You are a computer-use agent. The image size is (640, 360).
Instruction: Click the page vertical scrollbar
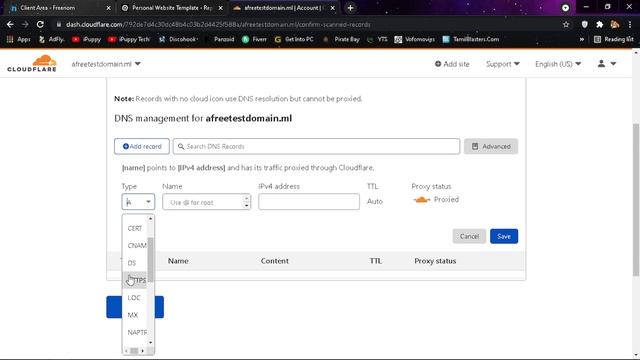[x=636, y=200]
